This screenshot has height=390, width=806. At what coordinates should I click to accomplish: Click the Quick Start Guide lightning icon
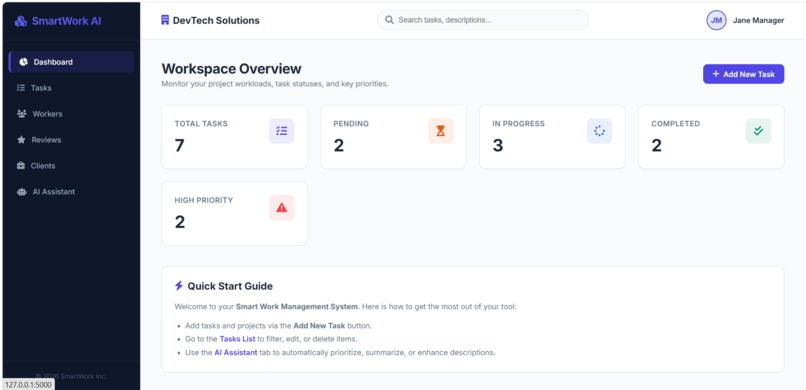click(x=179, y=286)
